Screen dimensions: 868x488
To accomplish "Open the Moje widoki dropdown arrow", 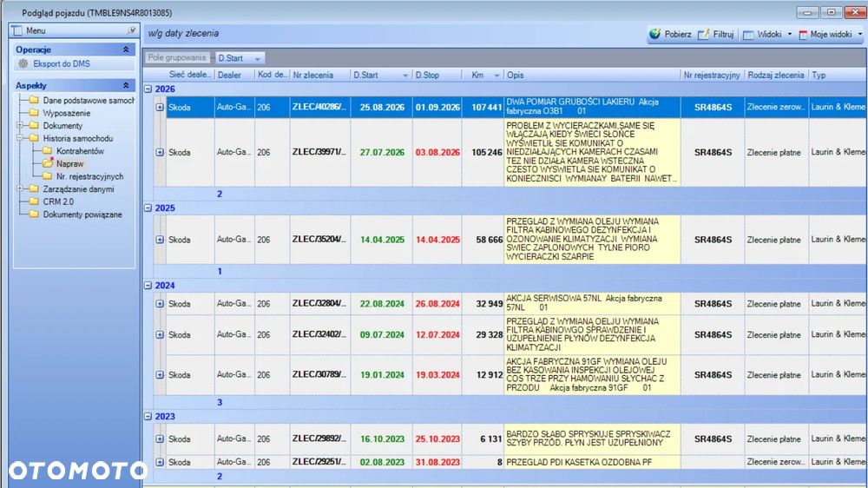I will 859,35.
